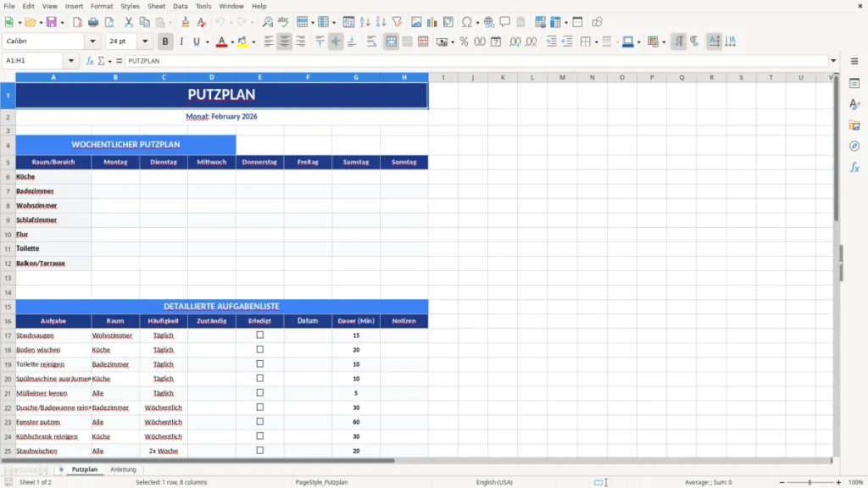Open the Open-document dropdown arrow
868x488 pixels.
click(x=41, y=23)
